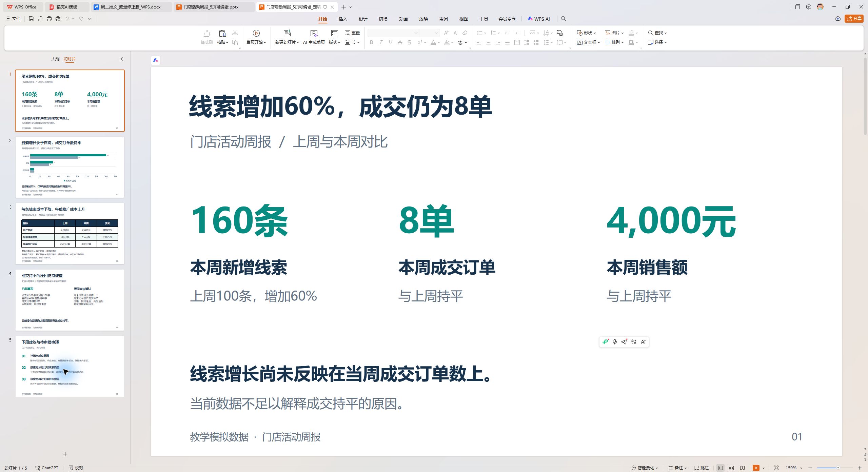868x472 pixels.
Task: Expand the 智能美化 dropdown
Action: click(645, 468)
